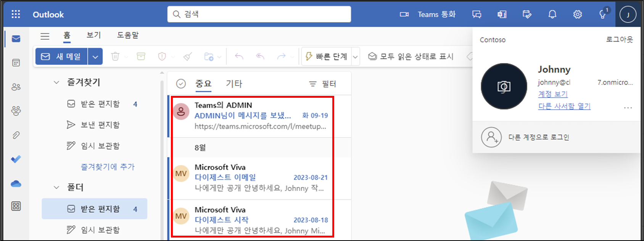Open Mail in the left rail
644x241 pixels.
tap(16, 39)
